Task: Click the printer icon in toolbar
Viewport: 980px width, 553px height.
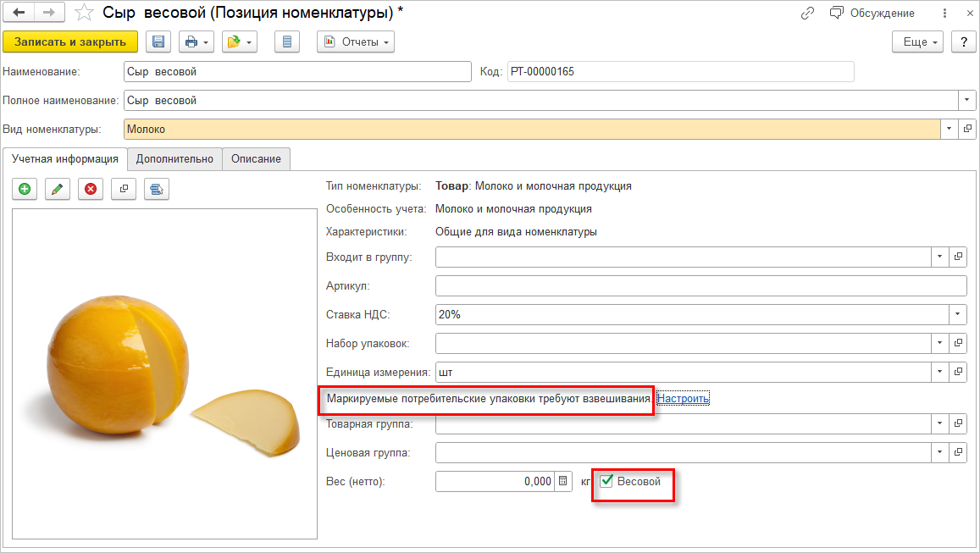Action: point(191,41)
